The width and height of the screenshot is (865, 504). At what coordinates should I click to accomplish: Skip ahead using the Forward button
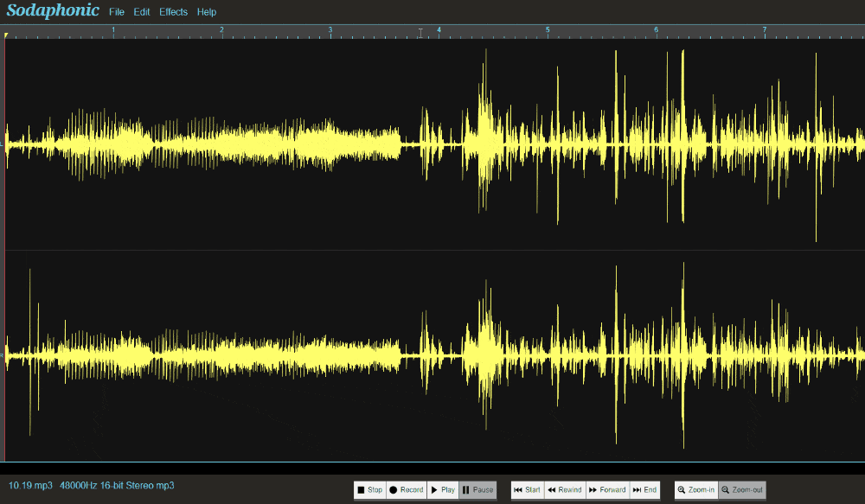(x=607, y=490)
